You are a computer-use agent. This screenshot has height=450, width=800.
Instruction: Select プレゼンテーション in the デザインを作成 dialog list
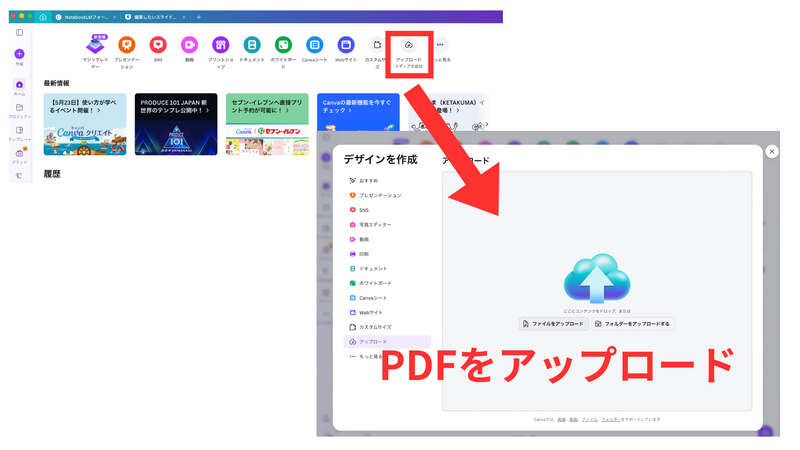[387, 195]
